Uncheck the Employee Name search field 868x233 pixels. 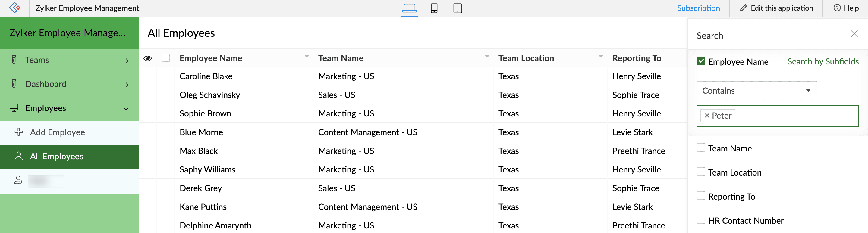(701, 61)
